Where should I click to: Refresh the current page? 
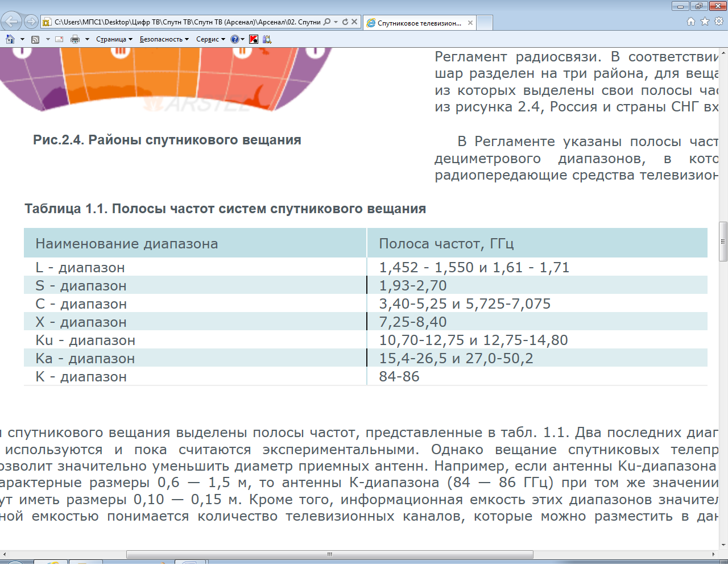click(x=345, y=22)
